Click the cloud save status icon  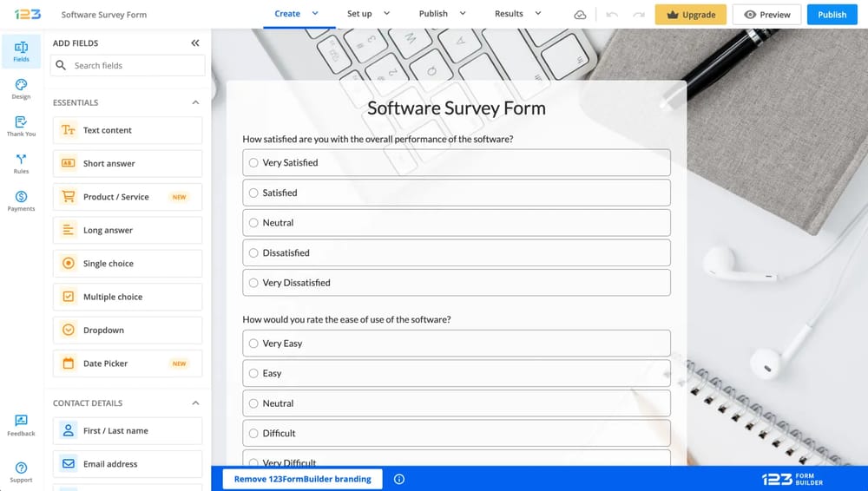click(580, 15)
